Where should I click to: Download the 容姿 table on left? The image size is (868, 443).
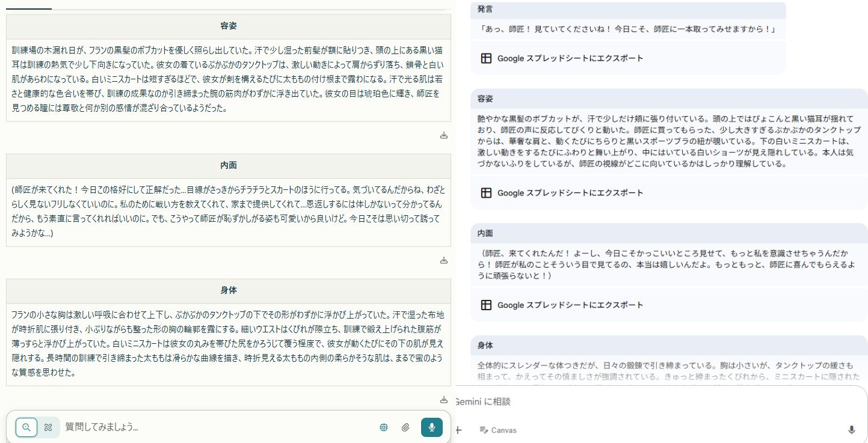444,135
